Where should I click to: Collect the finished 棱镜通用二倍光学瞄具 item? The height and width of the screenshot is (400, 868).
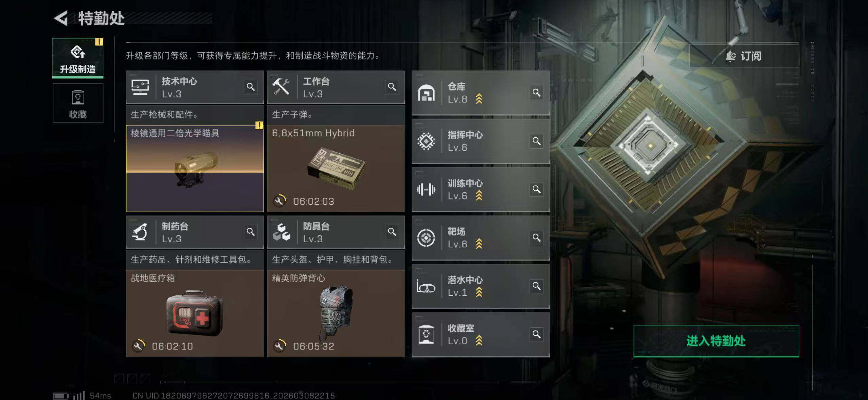[x=195, y=169]
